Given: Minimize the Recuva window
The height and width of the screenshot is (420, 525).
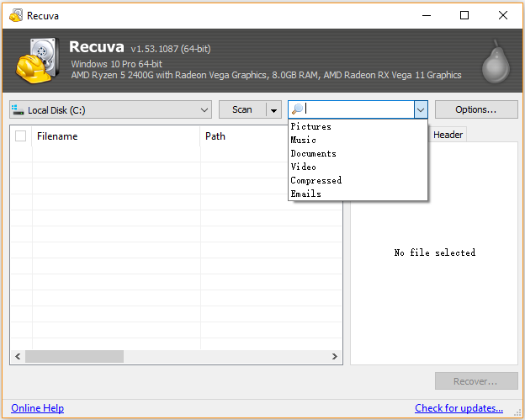Looking at the screenshot, I should [x=427, y=15].
